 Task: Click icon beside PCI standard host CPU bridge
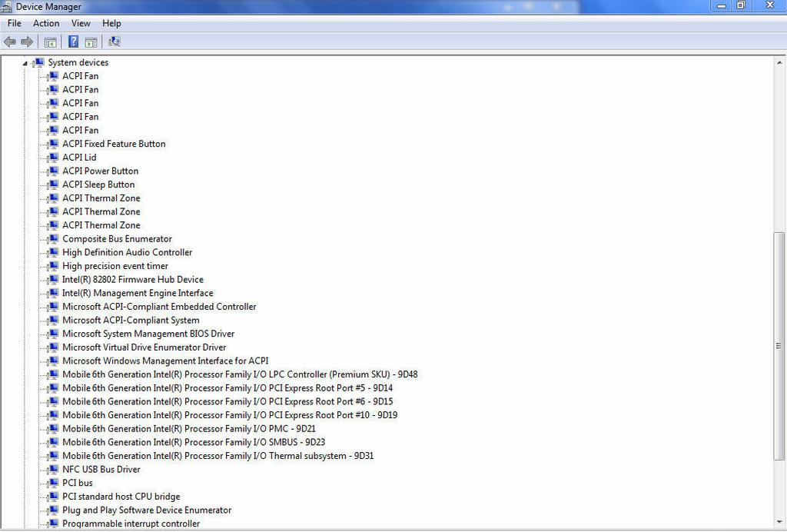(53, 497)
